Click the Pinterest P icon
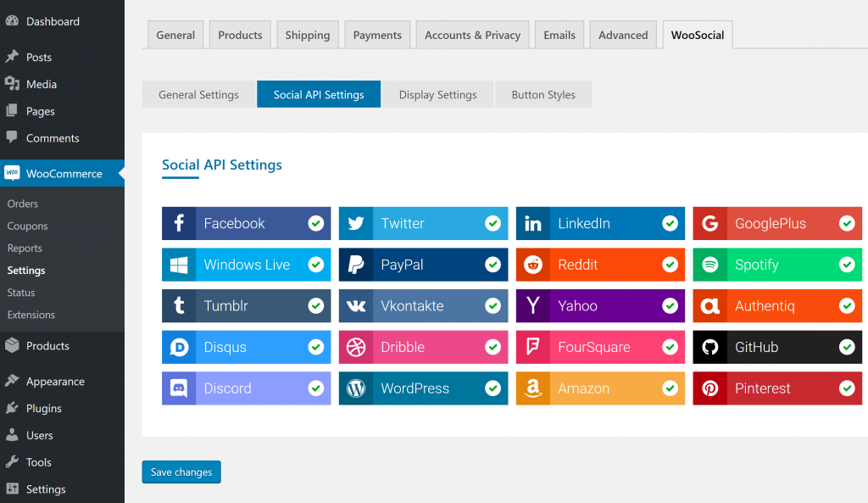The height and width of the screenshot is (503, 868). tap(709, 388)
